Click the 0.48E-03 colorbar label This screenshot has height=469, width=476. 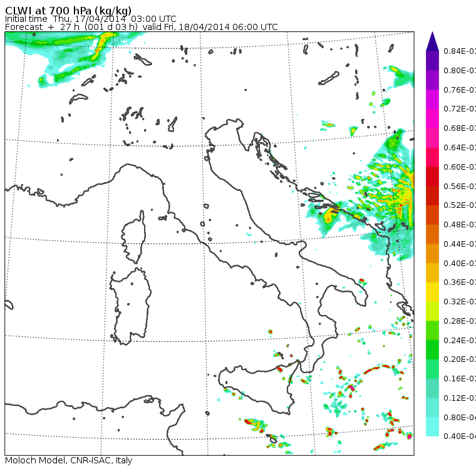pos(460,225)
